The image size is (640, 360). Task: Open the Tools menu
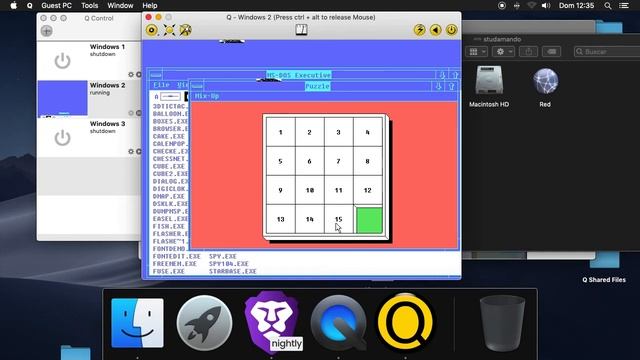89,6
